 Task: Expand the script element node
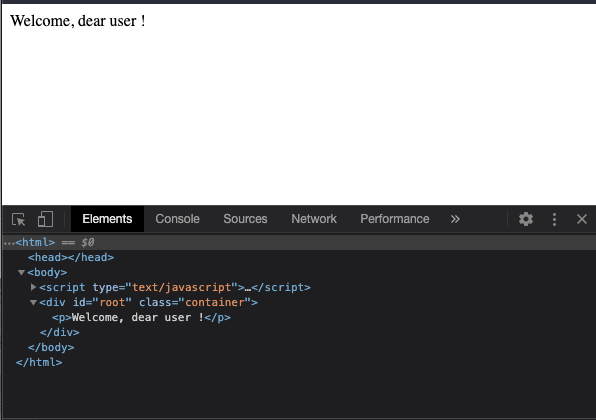[33, 287]
